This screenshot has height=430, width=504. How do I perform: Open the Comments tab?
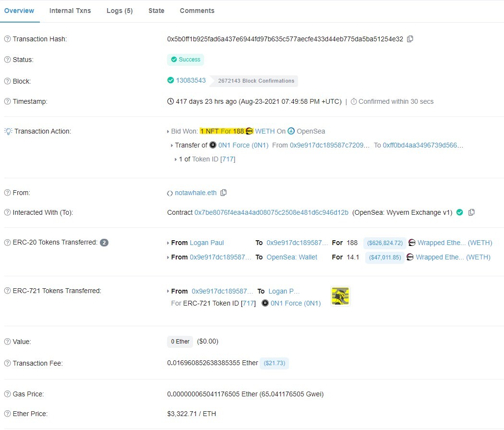point(197,11)
